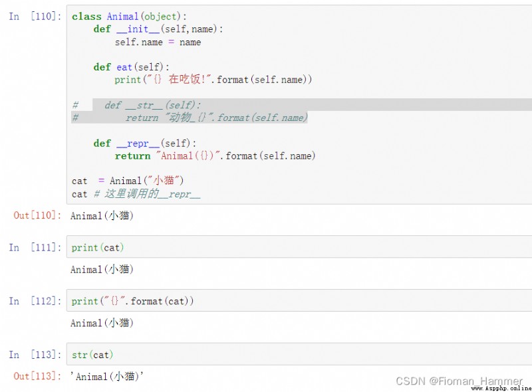532x392 pixels.
Task: Place cursor on def __init__ line
Action: tap(158, 29)
